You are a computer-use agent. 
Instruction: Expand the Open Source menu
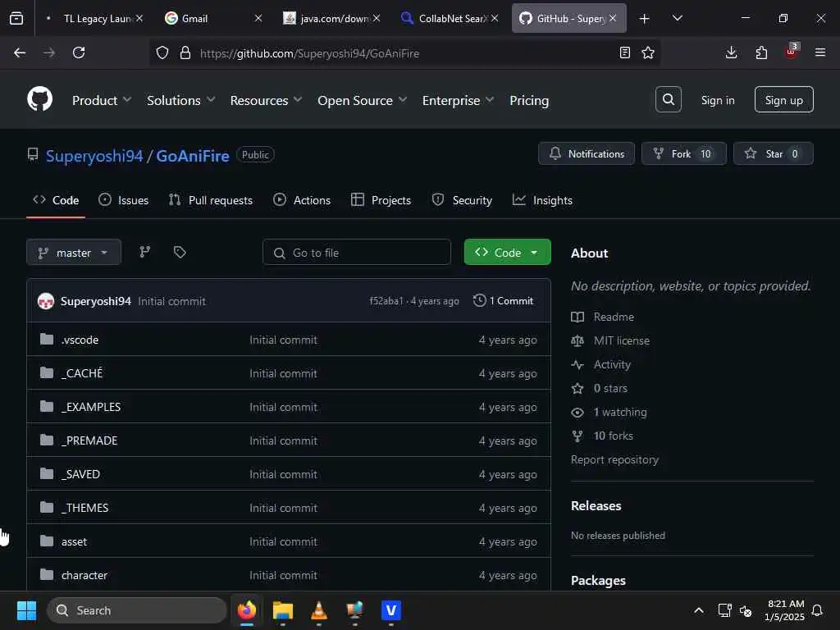pos(362,100)
